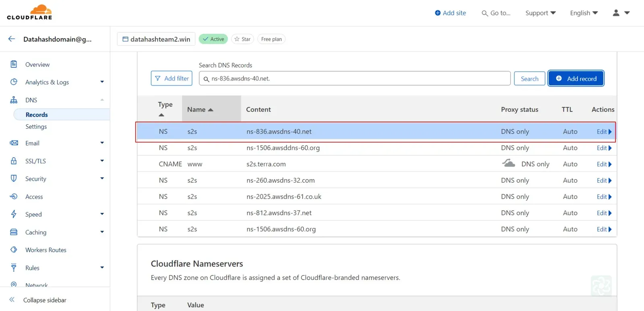Click the back arrow beside the account name
Screen dimensions: 644x311
point(12,39)
